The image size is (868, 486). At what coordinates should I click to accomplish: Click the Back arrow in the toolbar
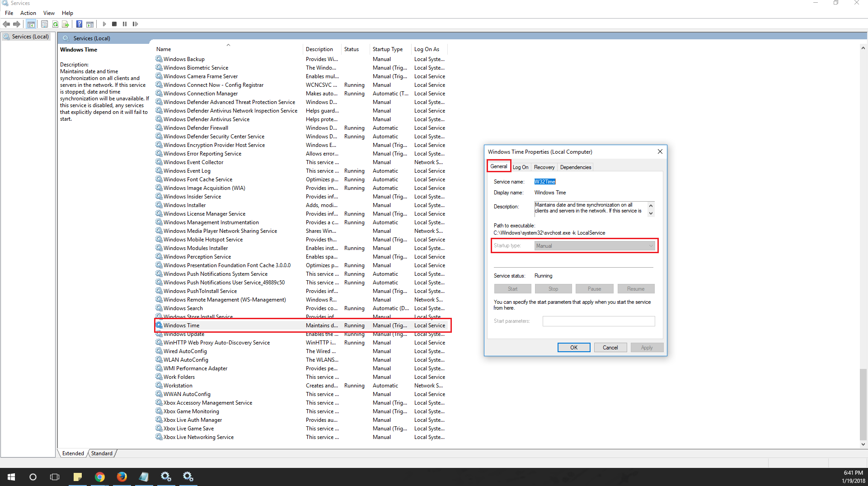pyautogui.click(x=6, y=24)
